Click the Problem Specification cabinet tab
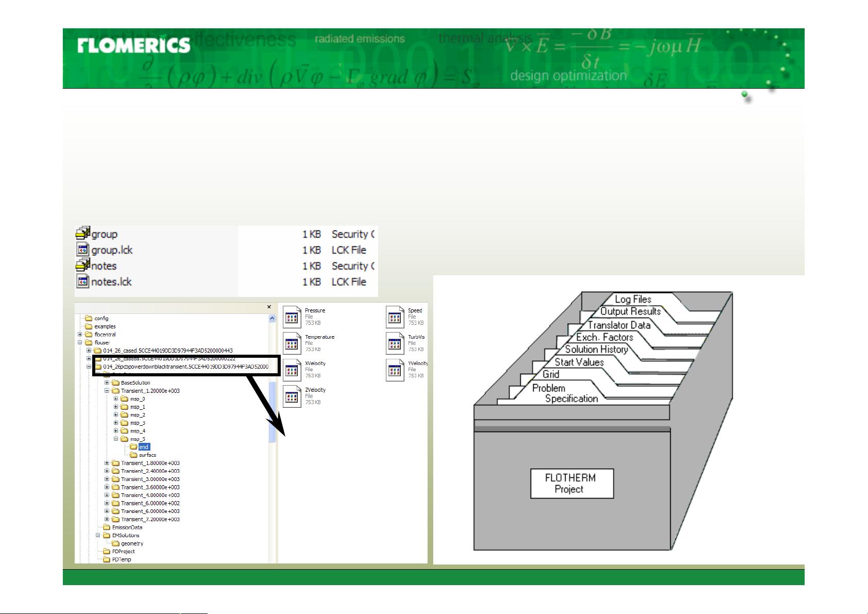This screenshot has height=614, width=868. 565,393
